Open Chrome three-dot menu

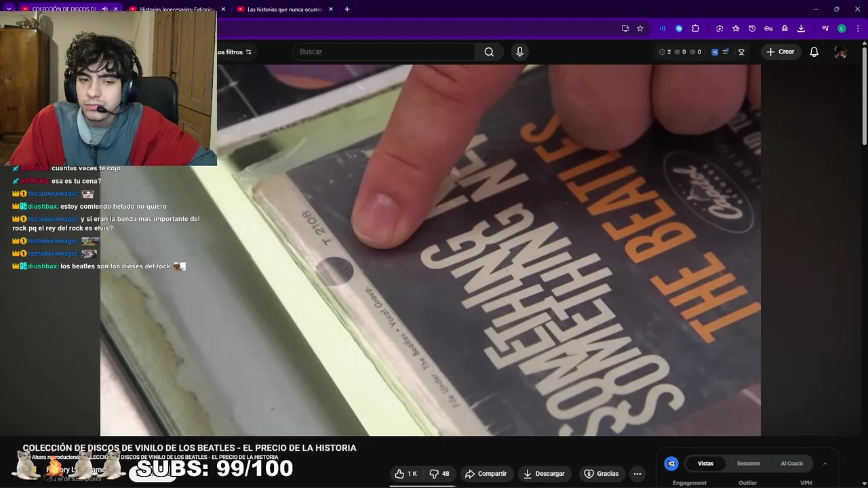coord(858,28)
